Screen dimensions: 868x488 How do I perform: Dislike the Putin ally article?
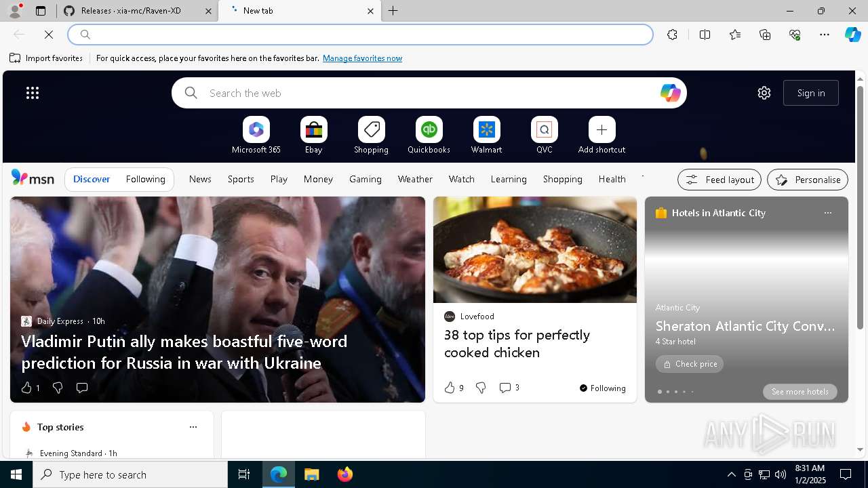[58, 388]
